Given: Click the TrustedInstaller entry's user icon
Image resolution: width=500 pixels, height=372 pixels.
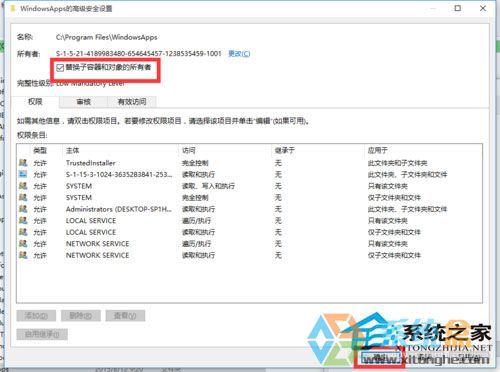Looking at the screenshot, I should coord(23,163).
